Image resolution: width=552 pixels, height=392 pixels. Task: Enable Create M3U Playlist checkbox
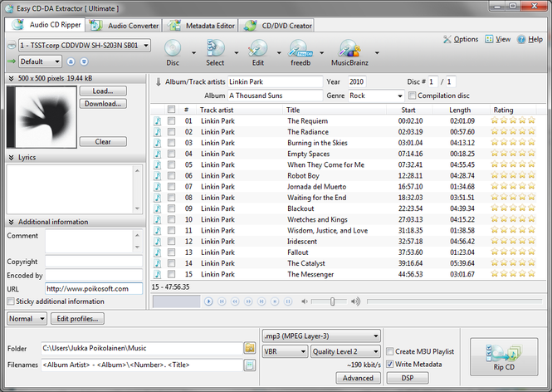pos(389,351)
